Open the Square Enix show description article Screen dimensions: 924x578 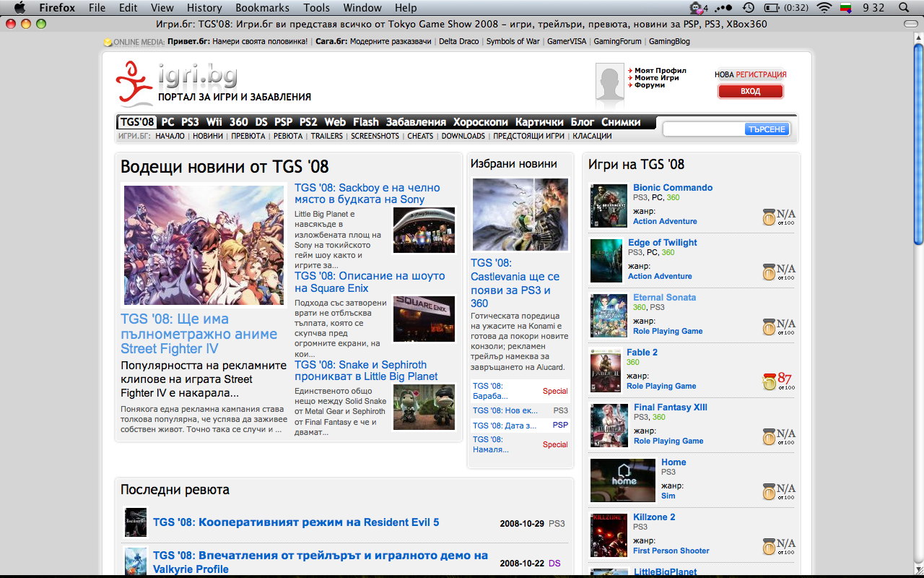370,282
